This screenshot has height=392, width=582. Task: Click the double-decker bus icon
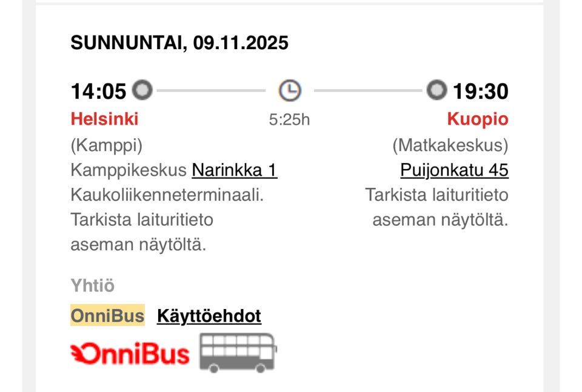(x=238, y=352)
